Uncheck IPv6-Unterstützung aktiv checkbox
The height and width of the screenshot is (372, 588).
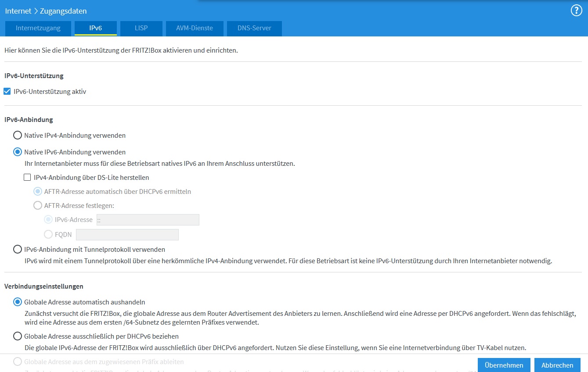(x=7, y=92)
